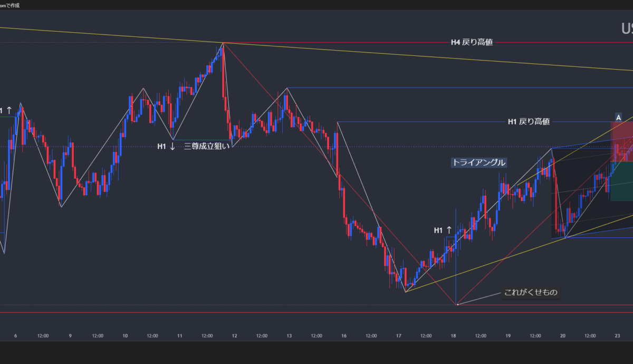
Task: Click the "H4 戻り高値" line label
Action: (471, 42)
